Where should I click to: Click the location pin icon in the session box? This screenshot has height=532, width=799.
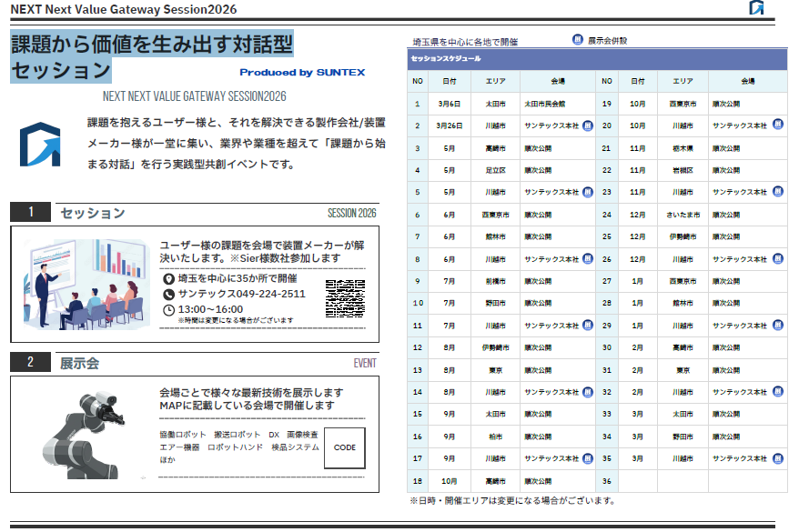pyautogui.click(x=168, y=279)
